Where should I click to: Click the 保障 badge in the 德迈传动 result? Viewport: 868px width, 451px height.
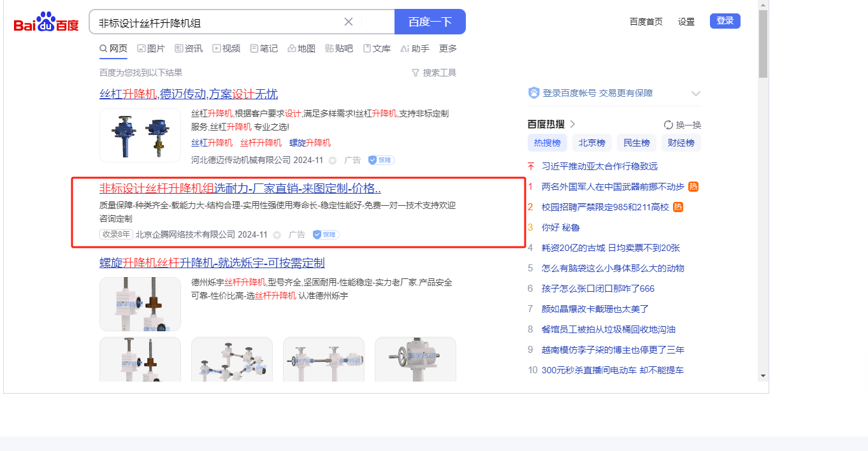[381, 160]
